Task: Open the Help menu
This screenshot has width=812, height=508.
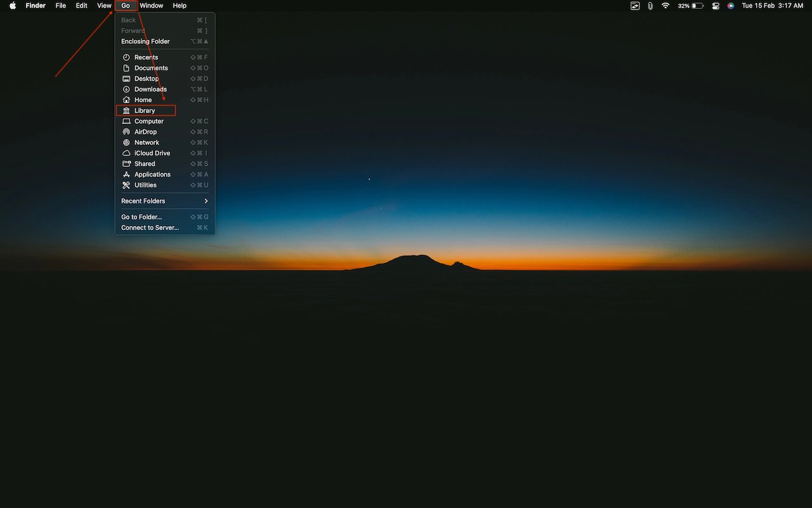Action: 180,6
